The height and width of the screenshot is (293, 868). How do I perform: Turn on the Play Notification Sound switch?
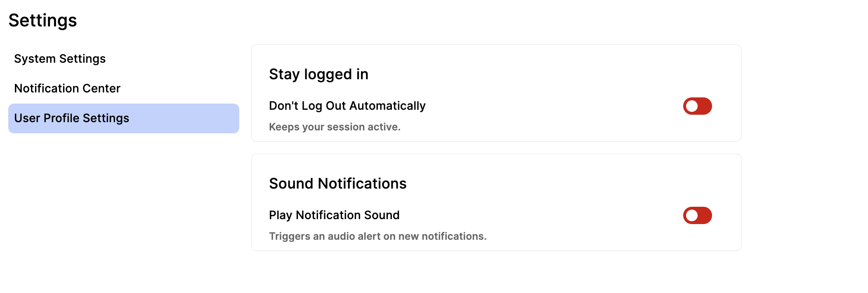tap(697, 215)
